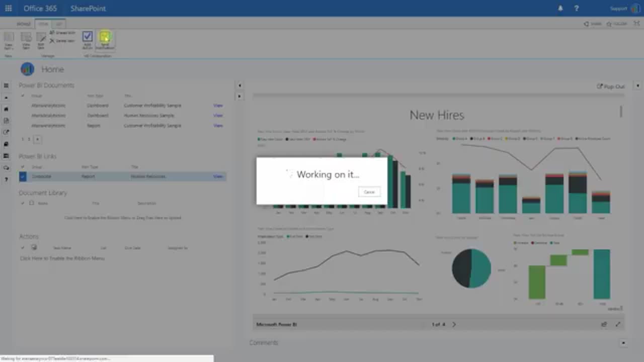Click SharePoint in the header
This screenshot has height=362, width=644.
pos(88,9)
